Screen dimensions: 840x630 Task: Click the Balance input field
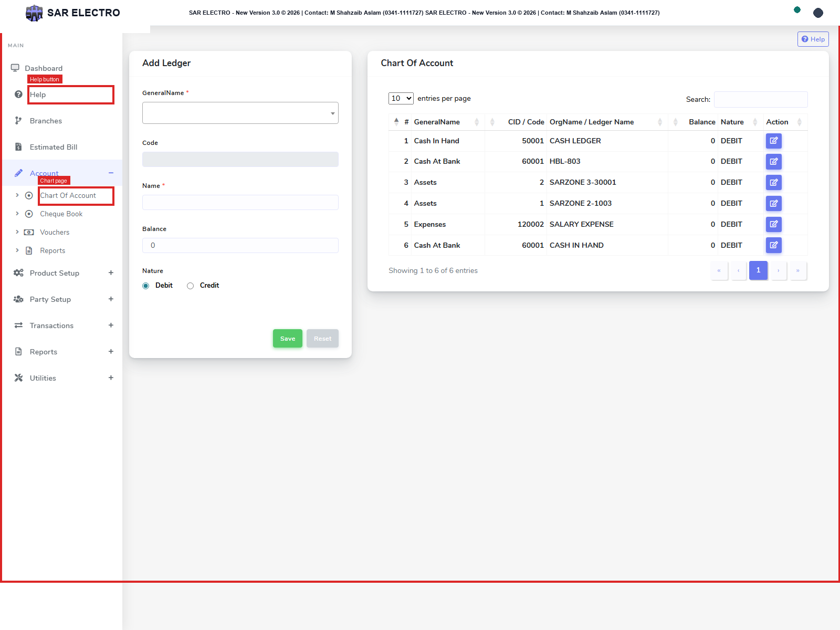point(240,245)
